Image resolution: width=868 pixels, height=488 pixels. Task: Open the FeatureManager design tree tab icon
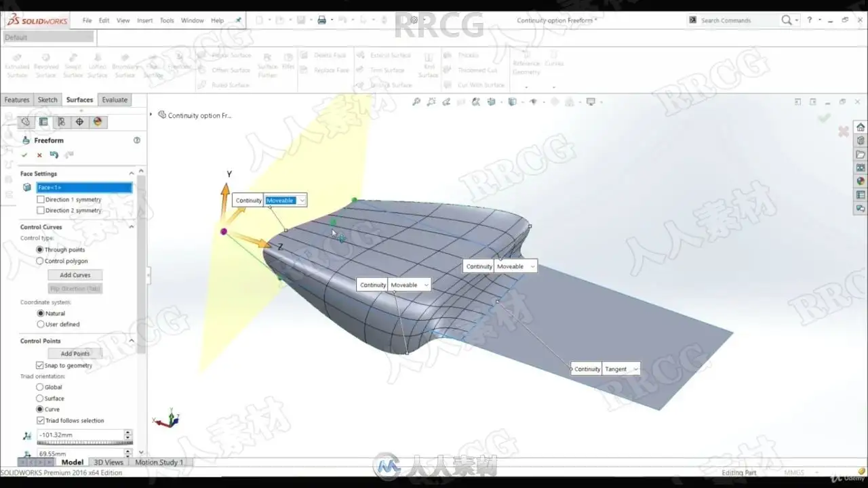26,122
